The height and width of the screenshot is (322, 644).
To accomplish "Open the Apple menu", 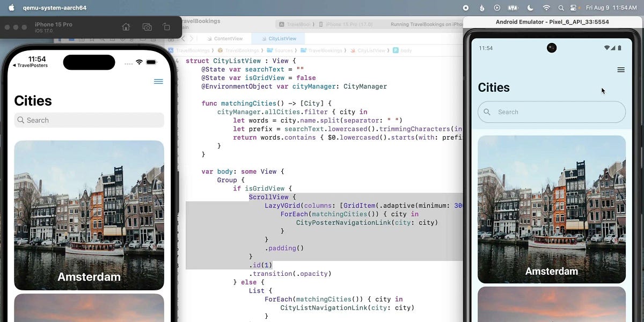I will click(x=11, y=8).
